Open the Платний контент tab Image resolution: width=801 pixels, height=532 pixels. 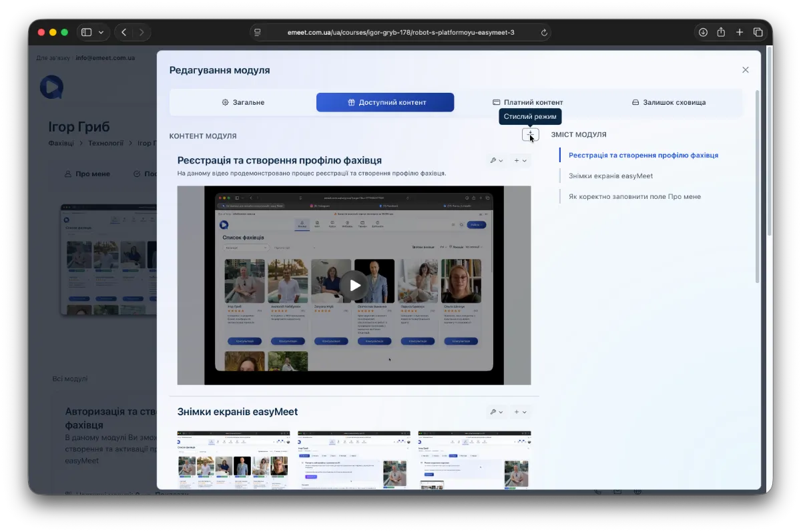527,102
